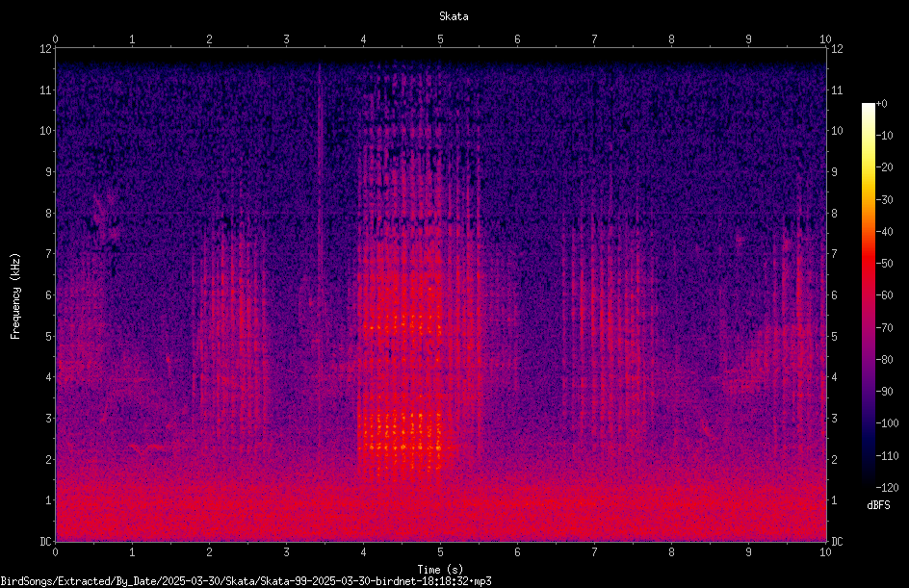The image size is (909, 588).
Task: Click "10" on the bottom time axis
Action: [825, 552]
